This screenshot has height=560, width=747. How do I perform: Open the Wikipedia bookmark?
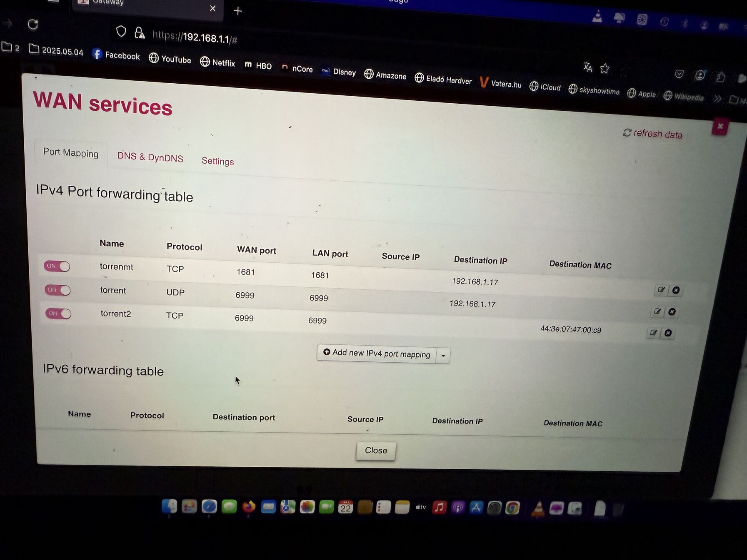(x=684, y=97)
